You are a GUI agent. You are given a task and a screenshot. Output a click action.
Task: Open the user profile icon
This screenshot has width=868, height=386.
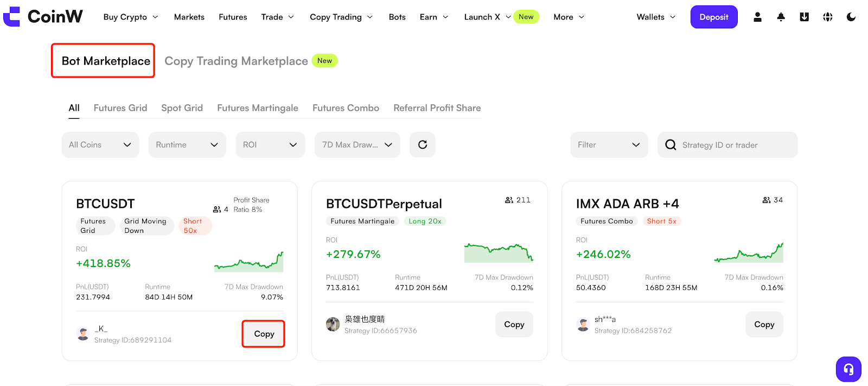(x=757, y=17)
